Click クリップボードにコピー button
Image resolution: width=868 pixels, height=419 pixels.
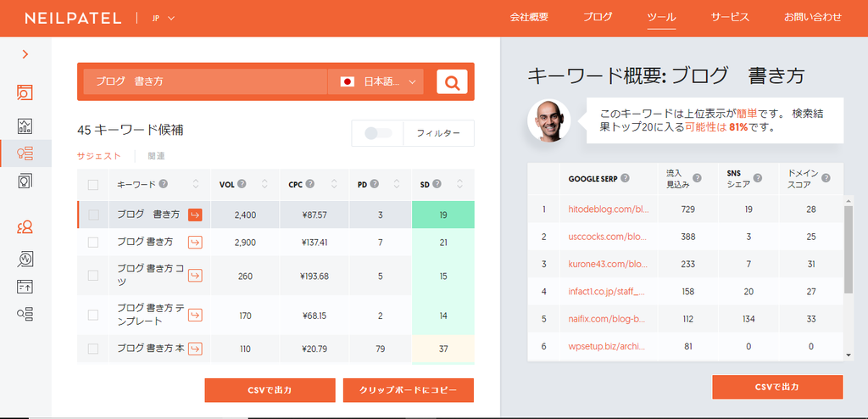tap(409, 390)
